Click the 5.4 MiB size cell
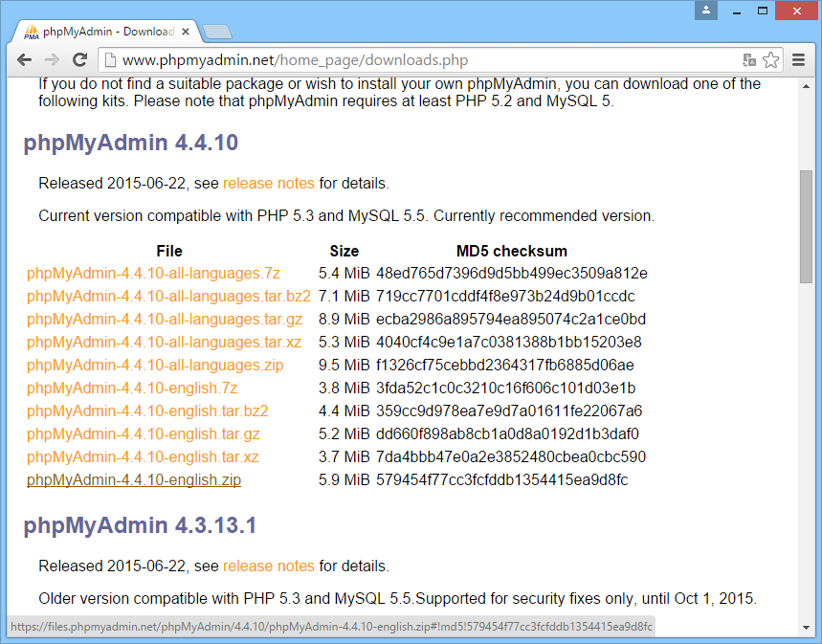822x644 pixels. pos(344,274)
